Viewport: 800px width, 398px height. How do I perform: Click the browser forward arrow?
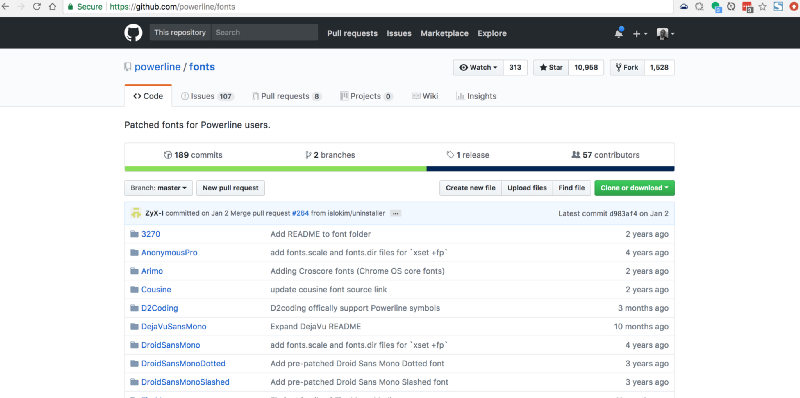click(x=21, y=7)
